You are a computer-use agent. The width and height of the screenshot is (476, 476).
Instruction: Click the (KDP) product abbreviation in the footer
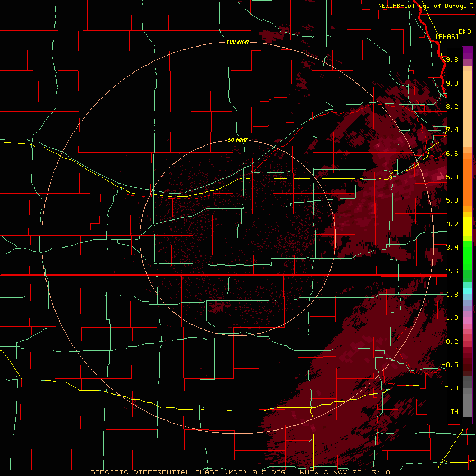coord(235,472)
